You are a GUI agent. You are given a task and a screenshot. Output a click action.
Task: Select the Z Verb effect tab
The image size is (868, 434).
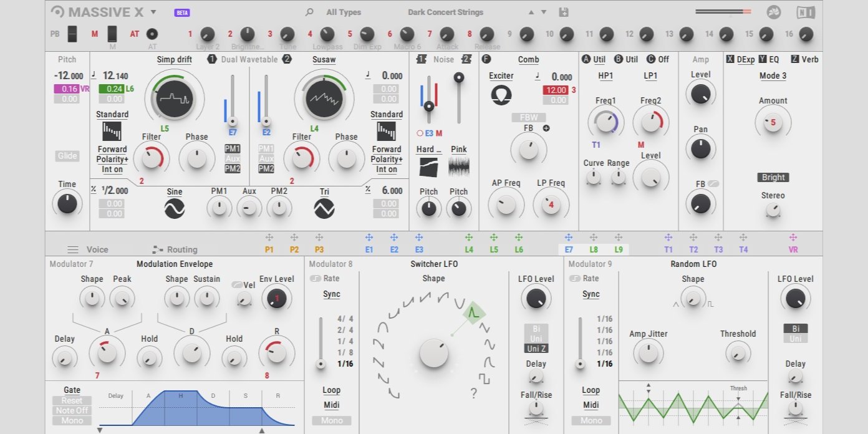point(805,59)
